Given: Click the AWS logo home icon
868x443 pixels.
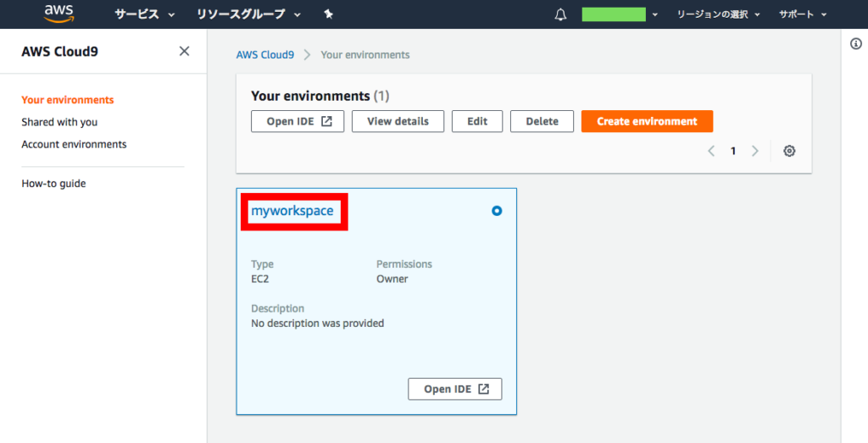Looking at the screenshot, I should tap(58, 14).
